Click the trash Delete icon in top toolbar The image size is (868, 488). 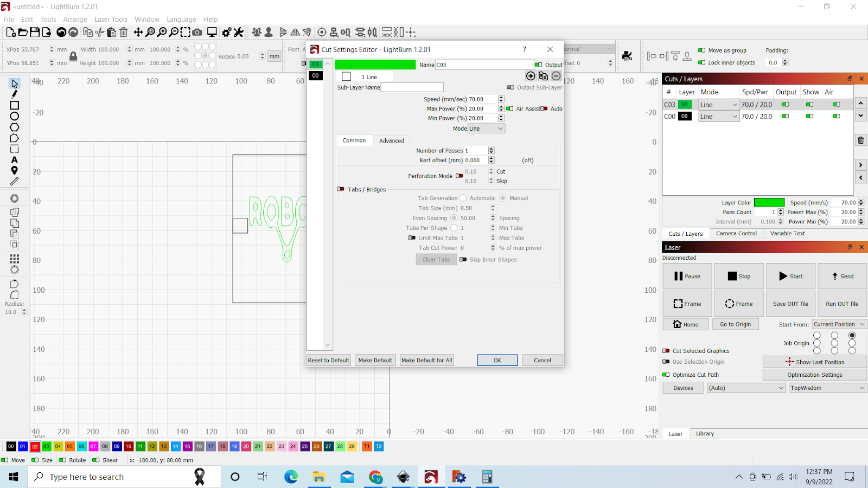click(x=124, y=33)
